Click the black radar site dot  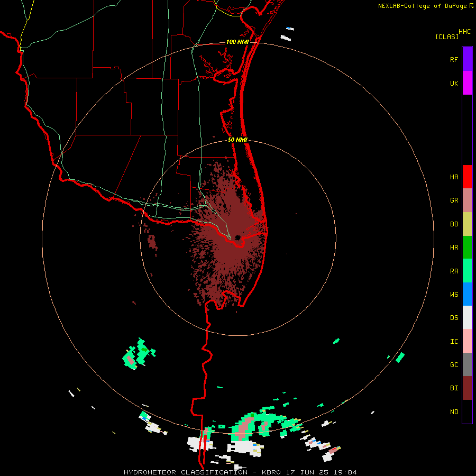[x=237, y=237]
